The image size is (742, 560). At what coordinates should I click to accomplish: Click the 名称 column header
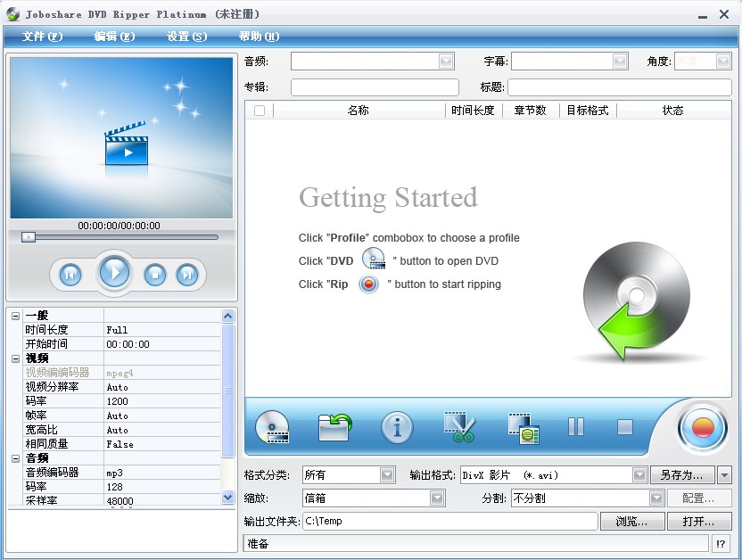click(x=359, y=111)
